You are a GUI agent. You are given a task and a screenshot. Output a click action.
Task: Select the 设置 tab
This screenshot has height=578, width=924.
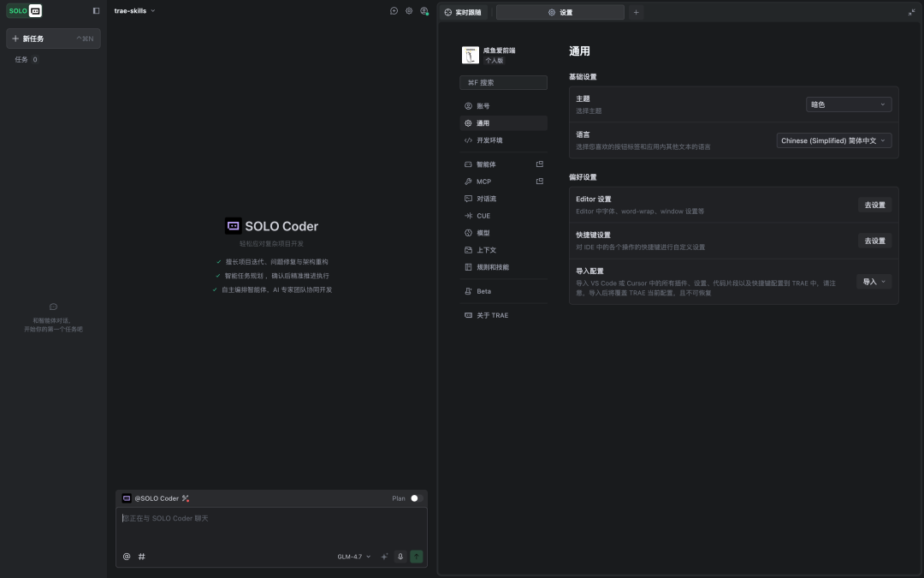pyautogui.click(x=560, y=12)
